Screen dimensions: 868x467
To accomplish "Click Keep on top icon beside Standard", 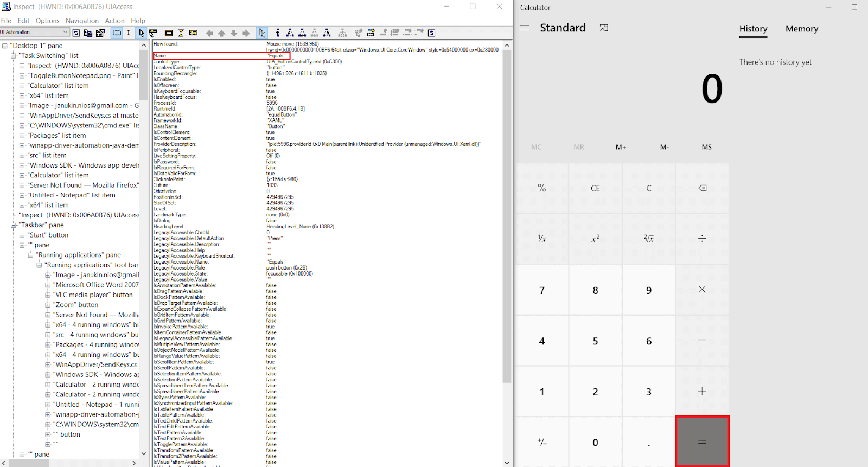I will tap(604, 28).
